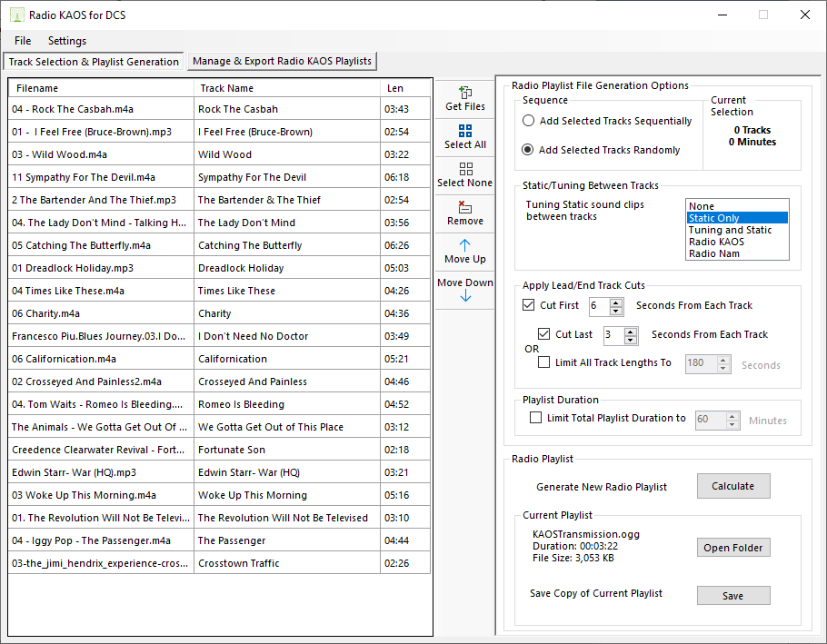Viewport: 827px width, 644px height.
Task: Uncheck the Cut First checkbox
Action: [529, 305]
